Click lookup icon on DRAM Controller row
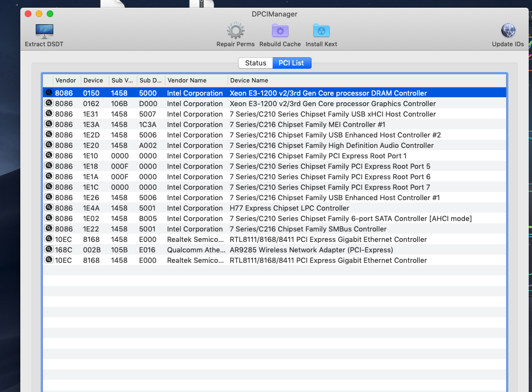The width and height of the screenshot is (532, 392). (x=49, y=92)
